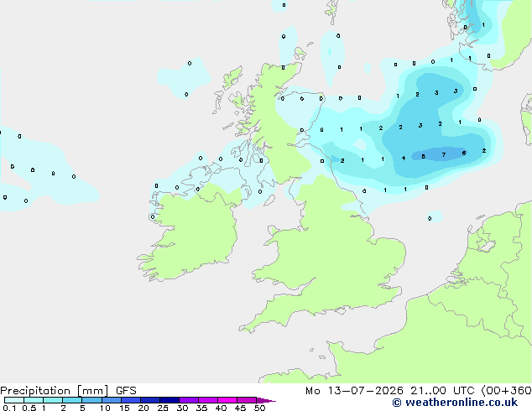
Task: Click the '45' legend scale label
Action: point(240,408)
